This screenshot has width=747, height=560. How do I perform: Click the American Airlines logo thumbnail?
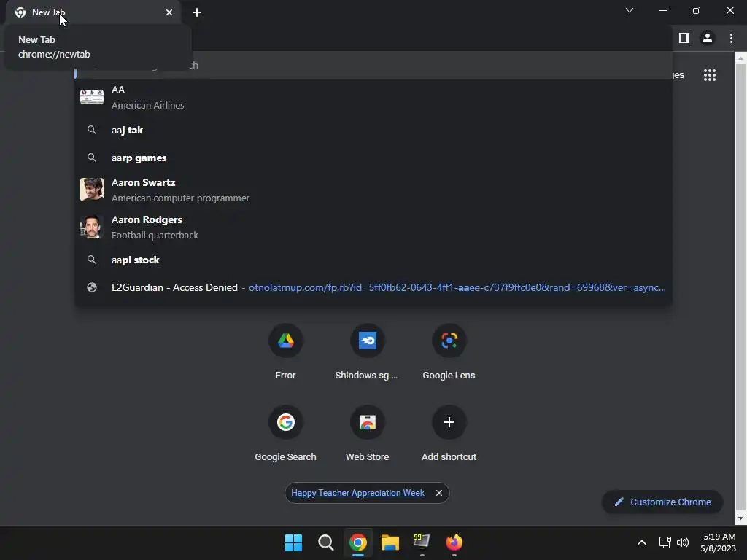[x=92, y=97]
